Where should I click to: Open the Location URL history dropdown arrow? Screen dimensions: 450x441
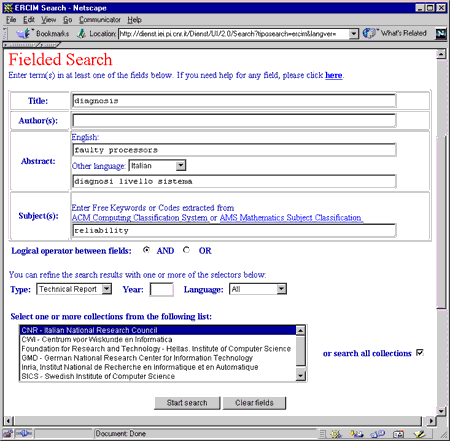point(353,34)
